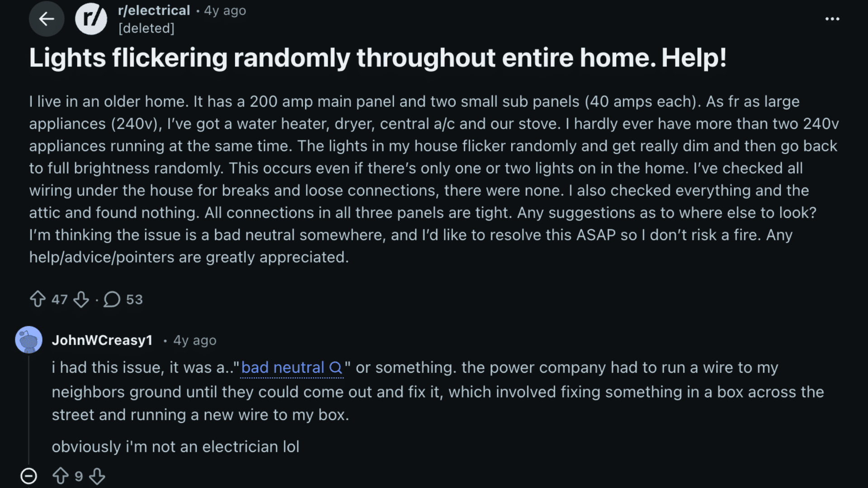The image size is (868, 488).
Task: Open the three-dot overflow menu
Action: click(832, 19)
